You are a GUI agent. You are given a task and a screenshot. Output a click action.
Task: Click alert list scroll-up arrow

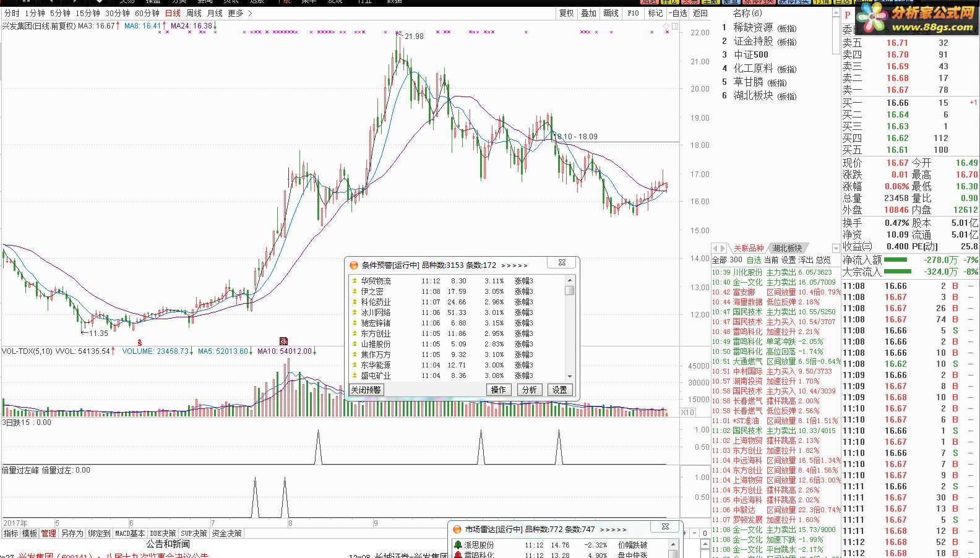[570, 280]
